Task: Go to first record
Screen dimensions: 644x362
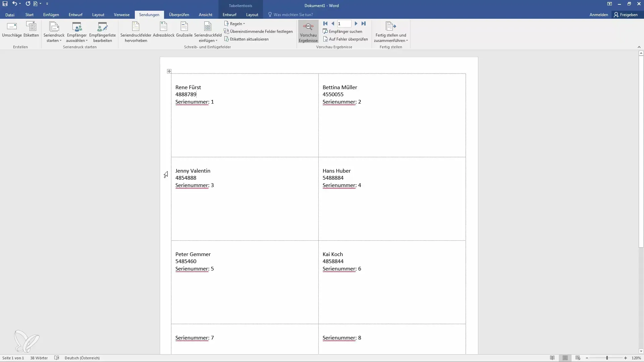Action: tap(325, 23)
